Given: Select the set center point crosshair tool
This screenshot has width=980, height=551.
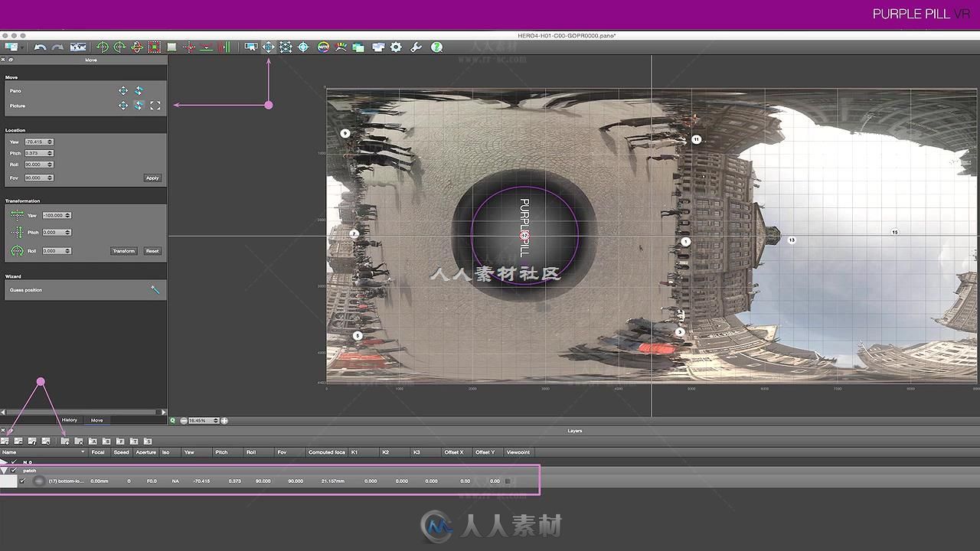Looking at the screenshot, I should [189, 47].
